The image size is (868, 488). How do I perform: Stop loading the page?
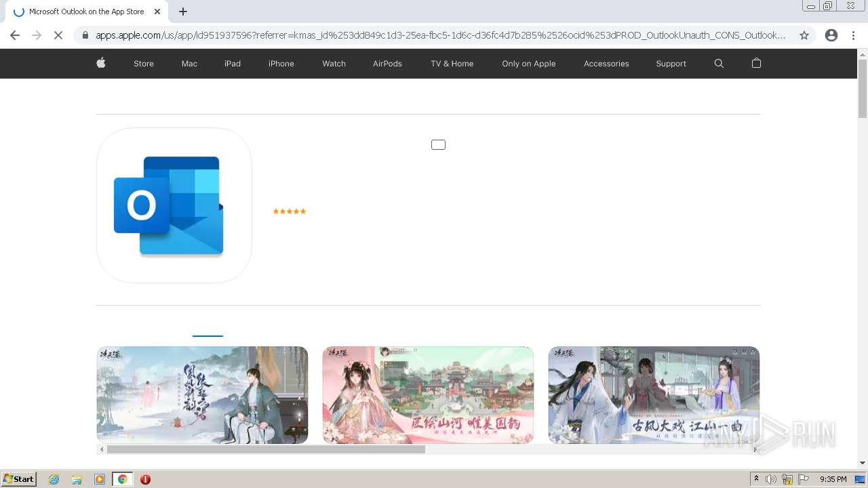click(58, 35)
